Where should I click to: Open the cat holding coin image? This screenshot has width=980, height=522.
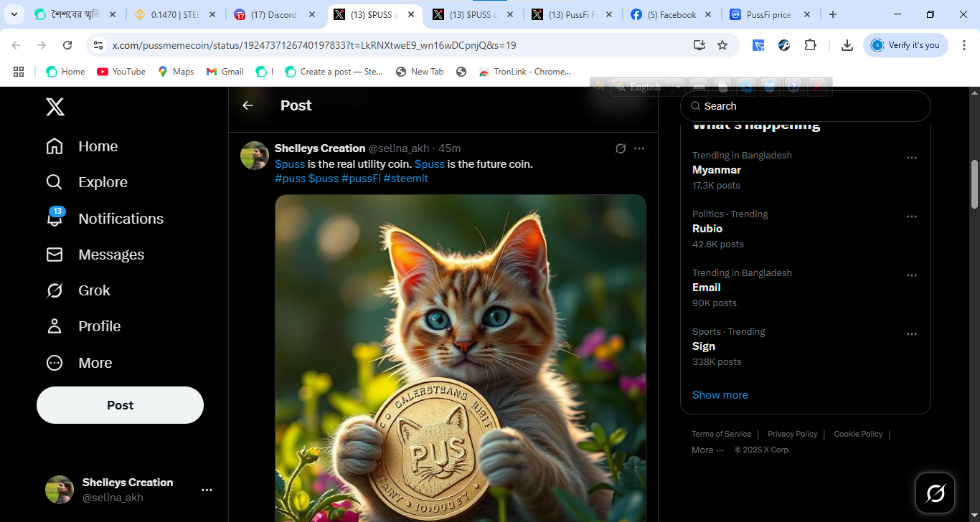coord(461,358)
